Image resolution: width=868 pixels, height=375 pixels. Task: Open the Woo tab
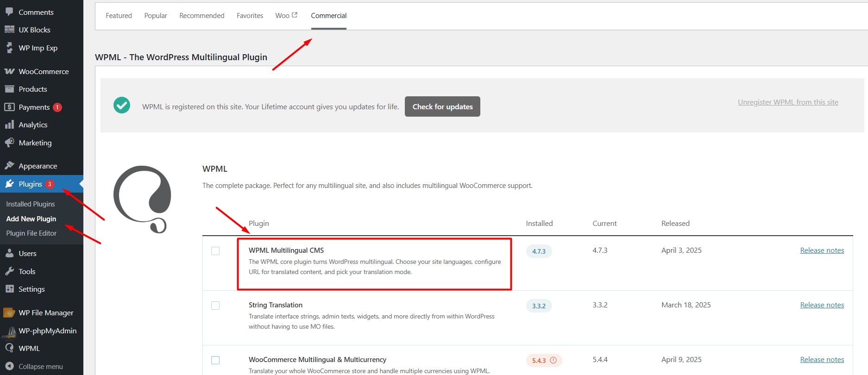286,16
